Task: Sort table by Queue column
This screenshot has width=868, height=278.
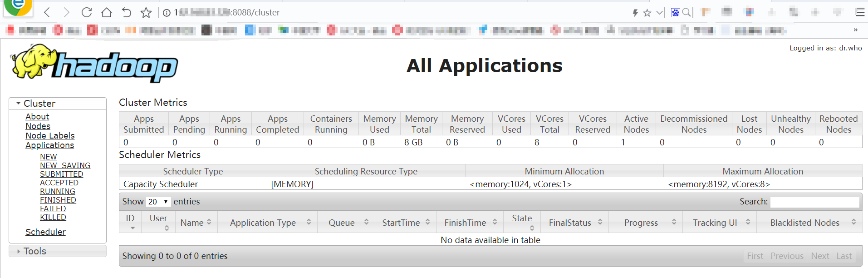Action: 346,222
